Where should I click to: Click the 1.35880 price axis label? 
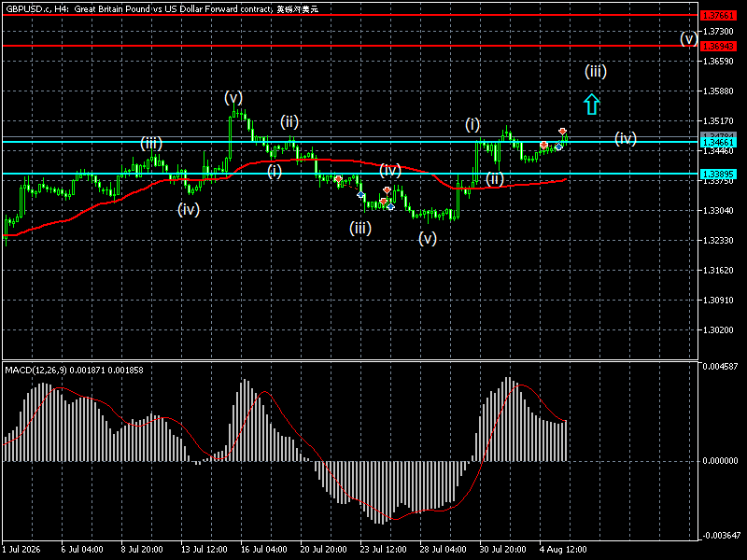tap(718, 91)
